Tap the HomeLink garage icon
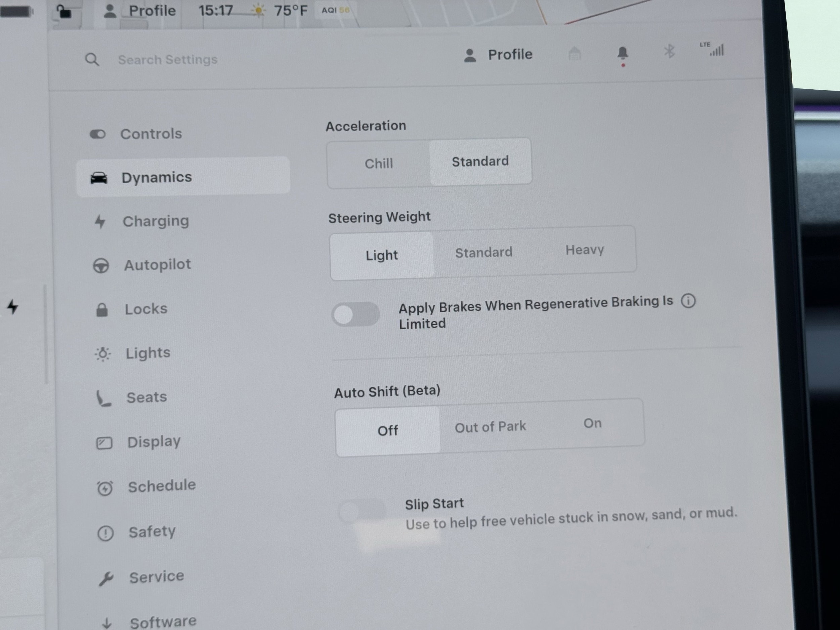The image size is (840, 630). click(x=575, y=54)
